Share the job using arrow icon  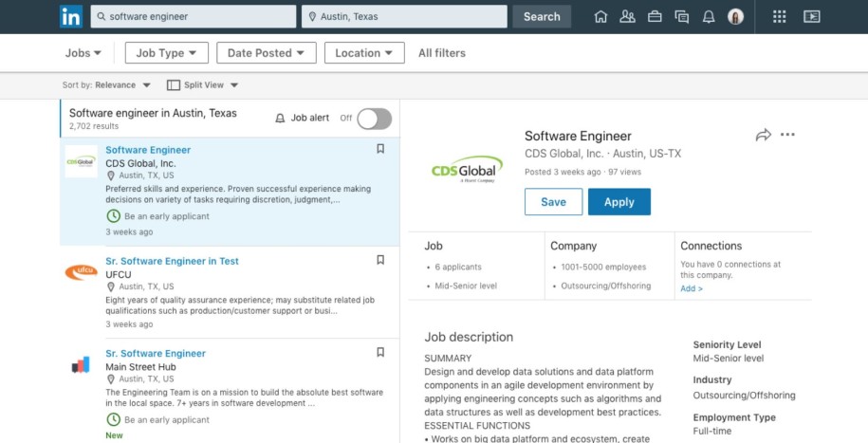point(764,135)
